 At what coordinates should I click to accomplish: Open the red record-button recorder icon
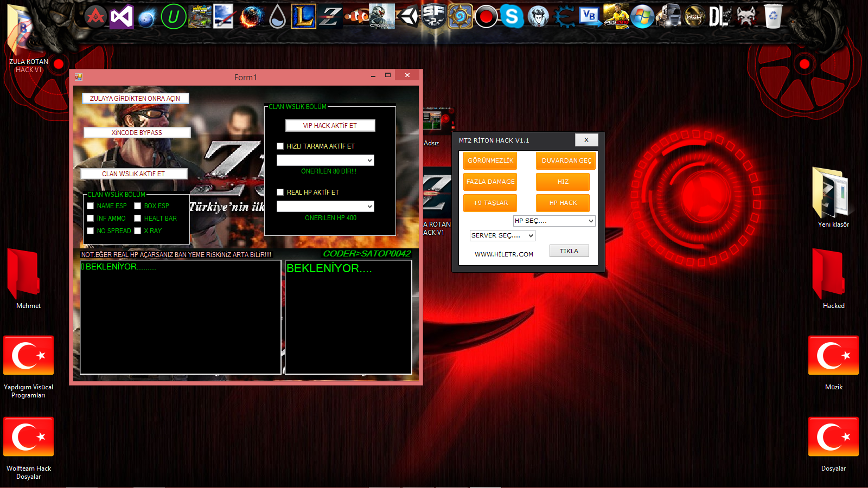486,17
